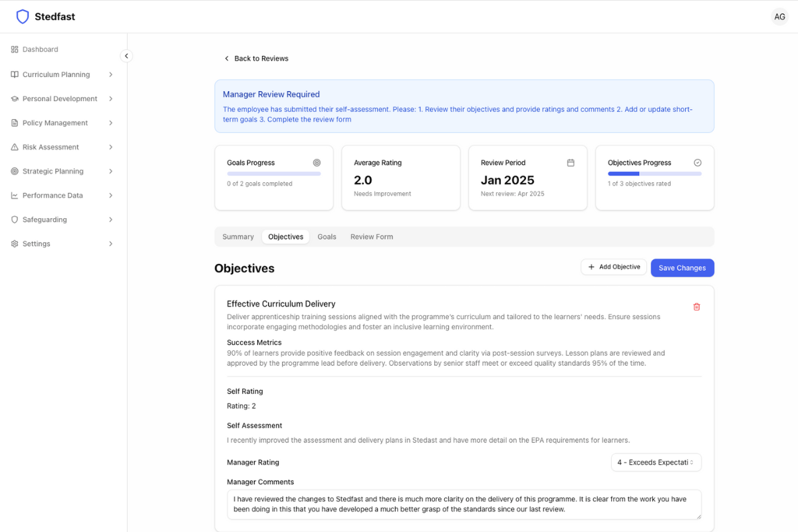Click the target icon on Goals Progress card

317,163
